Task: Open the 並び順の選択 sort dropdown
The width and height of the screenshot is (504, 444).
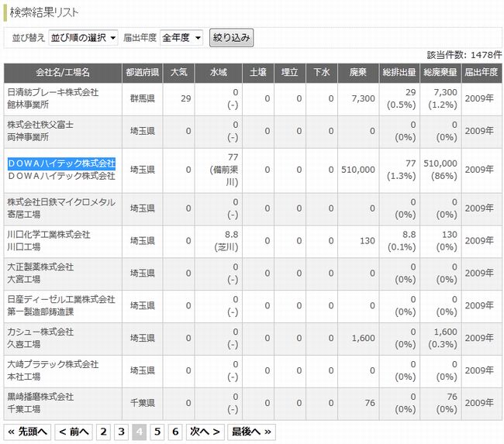Action: click(x=83, y=38)
